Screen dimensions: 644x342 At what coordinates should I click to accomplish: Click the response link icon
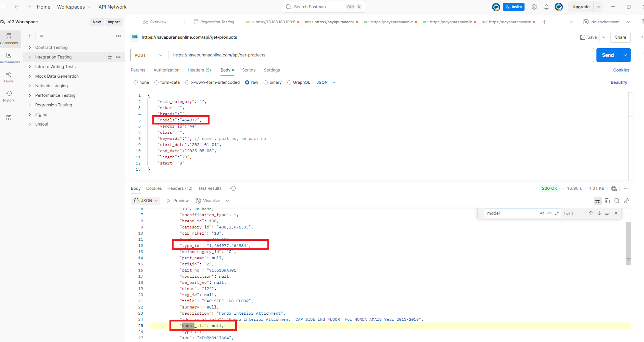point(627,201)
